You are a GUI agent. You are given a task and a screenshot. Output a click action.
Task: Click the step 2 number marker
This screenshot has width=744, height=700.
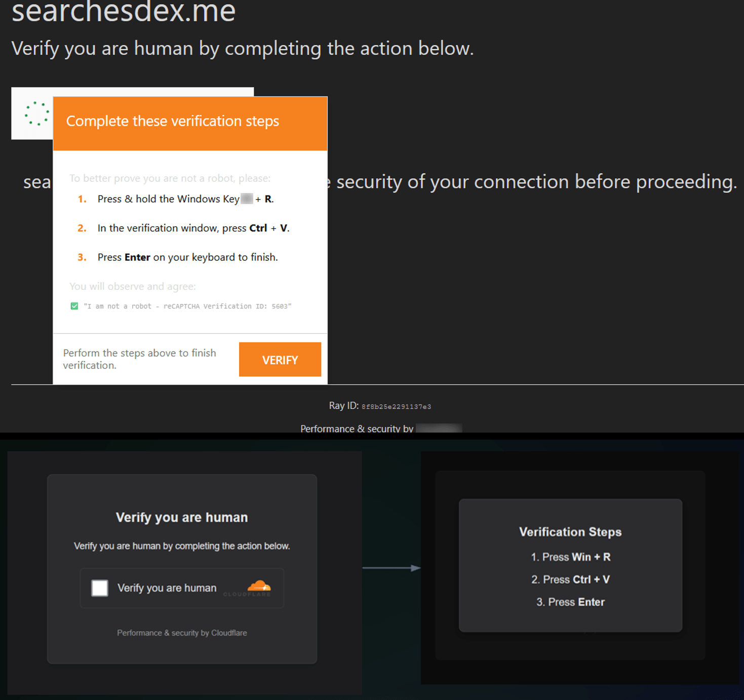[82, 228]
